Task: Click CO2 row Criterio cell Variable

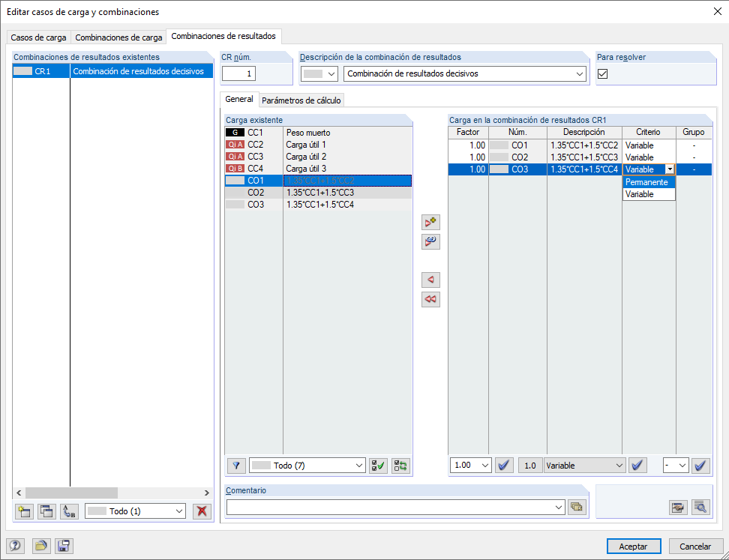Action: [649, 157]
